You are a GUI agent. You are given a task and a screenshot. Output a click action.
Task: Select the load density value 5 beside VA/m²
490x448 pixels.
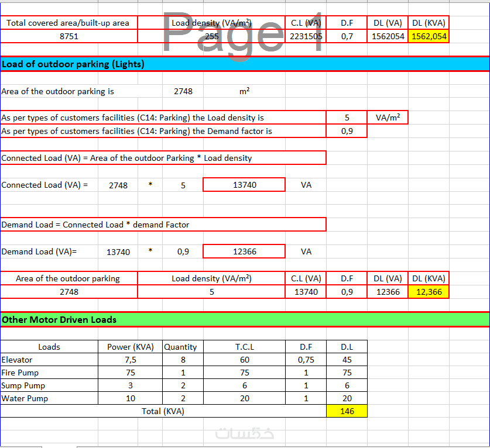[347, 118]
